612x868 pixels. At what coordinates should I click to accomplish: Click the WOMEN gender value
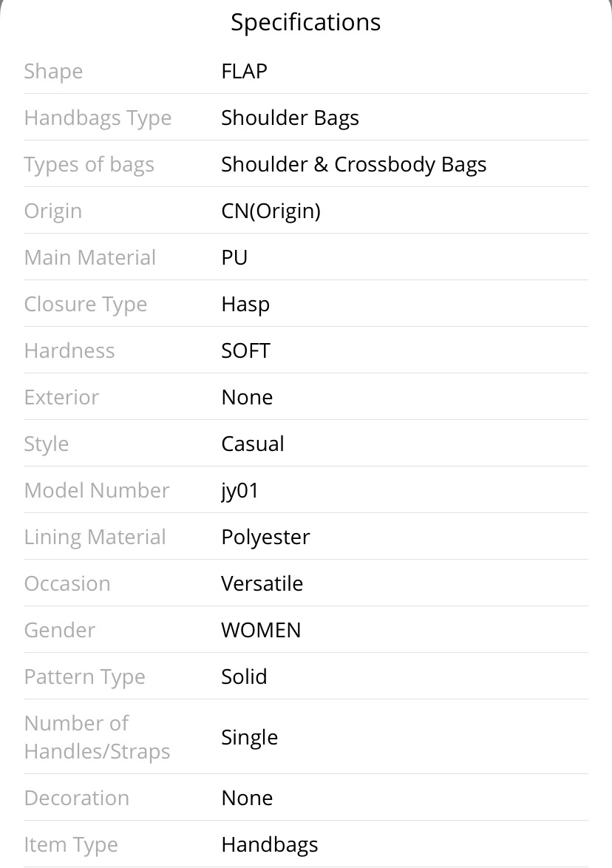261,630
